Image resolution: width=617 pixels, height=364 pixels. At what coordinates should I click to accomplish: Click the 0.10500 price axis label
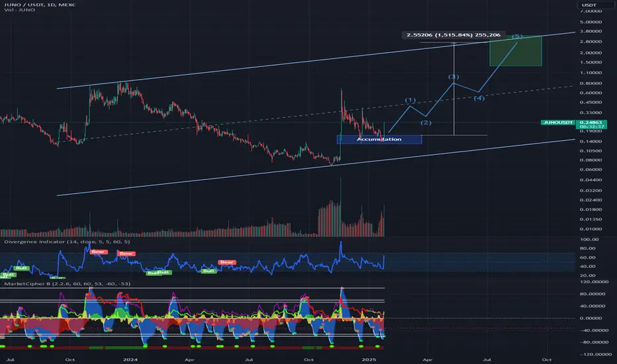click(591, 151)
